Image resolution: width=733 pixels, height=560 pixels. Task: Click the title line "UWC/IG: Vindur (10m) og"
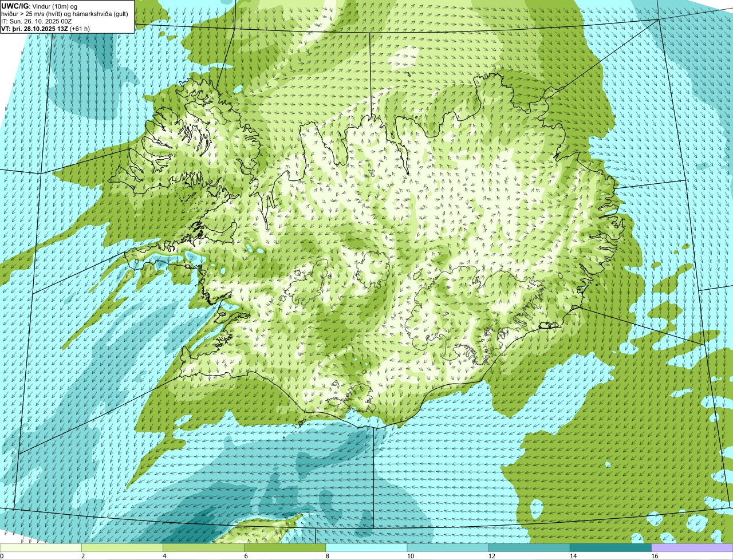coord(39,6)
